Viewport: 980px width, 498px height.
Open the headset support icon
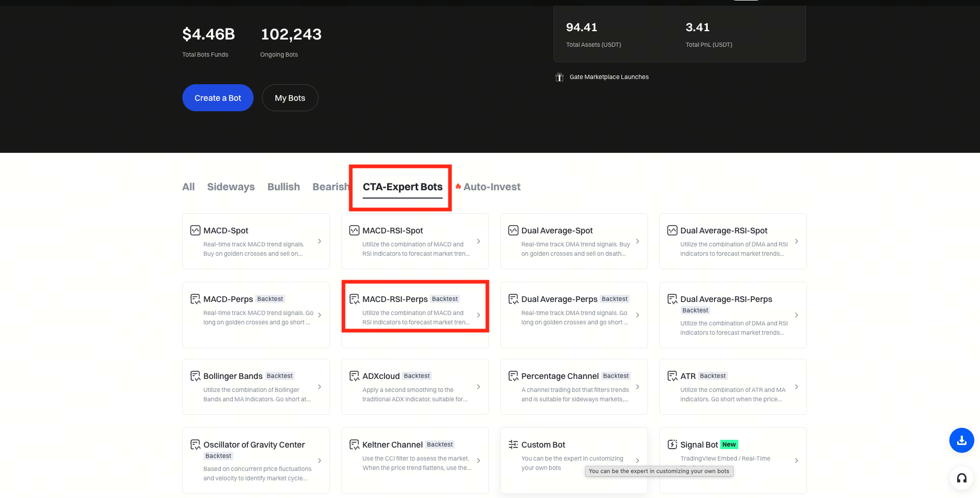pyautogui.click(x=961, y=478)
